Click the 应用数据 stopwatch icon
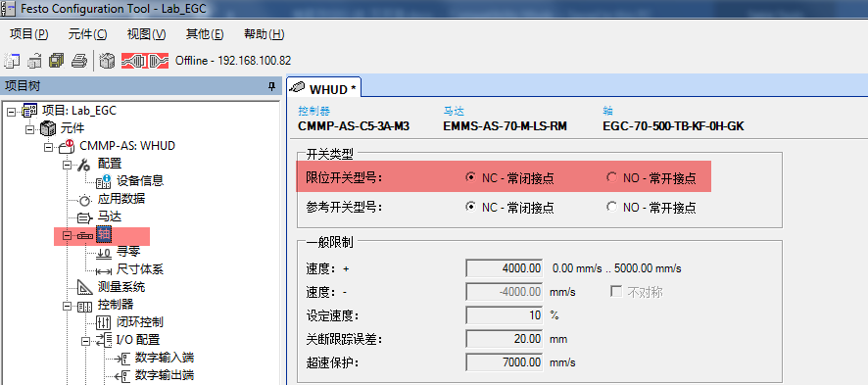Screen dimensions: 868x385 pyautogui.click(x=85, y=200)
